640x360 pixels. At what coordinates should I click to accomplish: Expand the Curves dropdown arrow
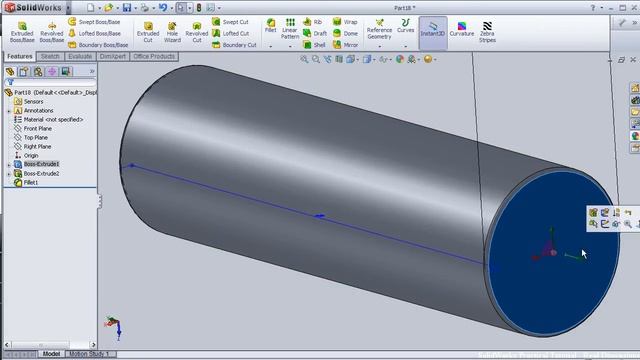pos(405,47)
